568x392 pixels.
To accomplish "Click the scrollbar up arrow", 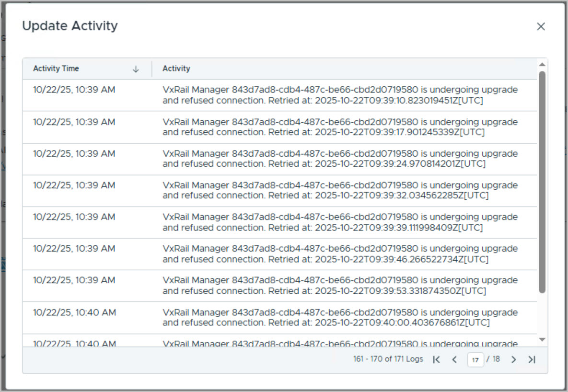I will tap(542, 65).
